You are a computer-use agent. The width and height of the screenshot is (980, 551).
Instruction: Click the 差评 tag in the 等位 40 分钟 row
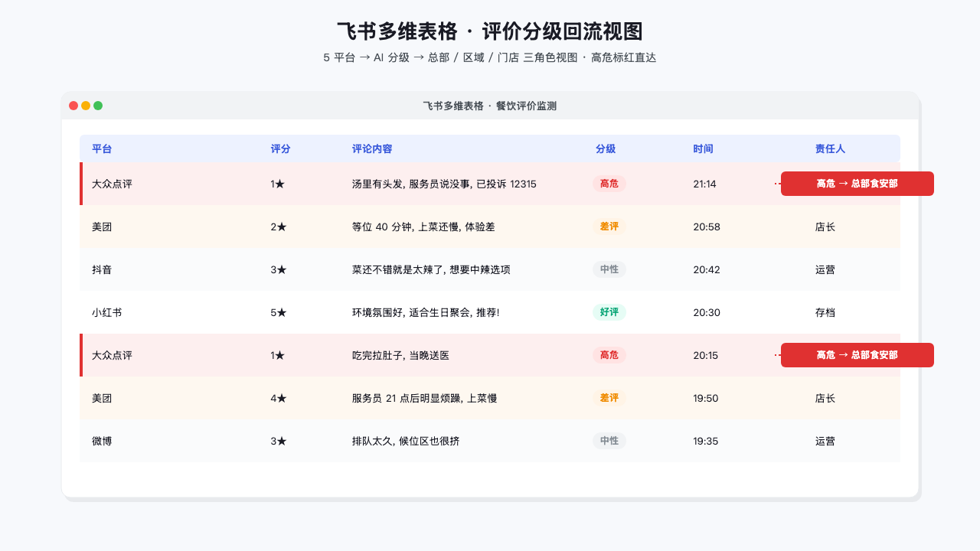[609, 227]
